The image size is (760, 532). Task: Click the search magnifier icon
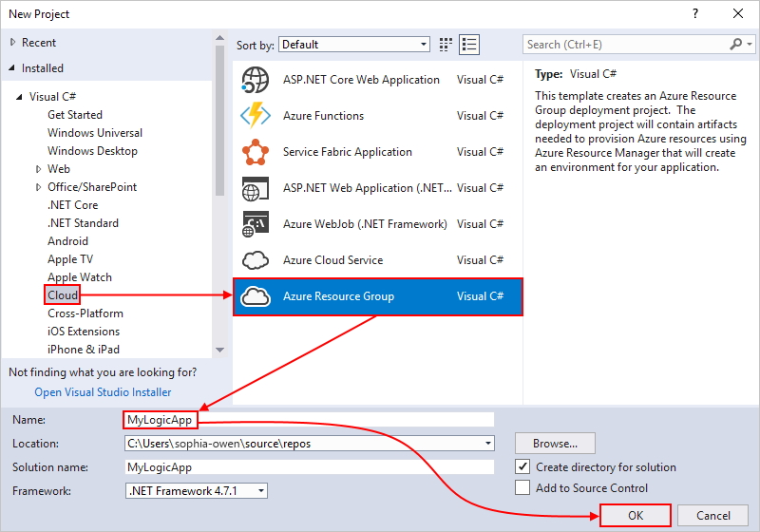tap(735, 44)
